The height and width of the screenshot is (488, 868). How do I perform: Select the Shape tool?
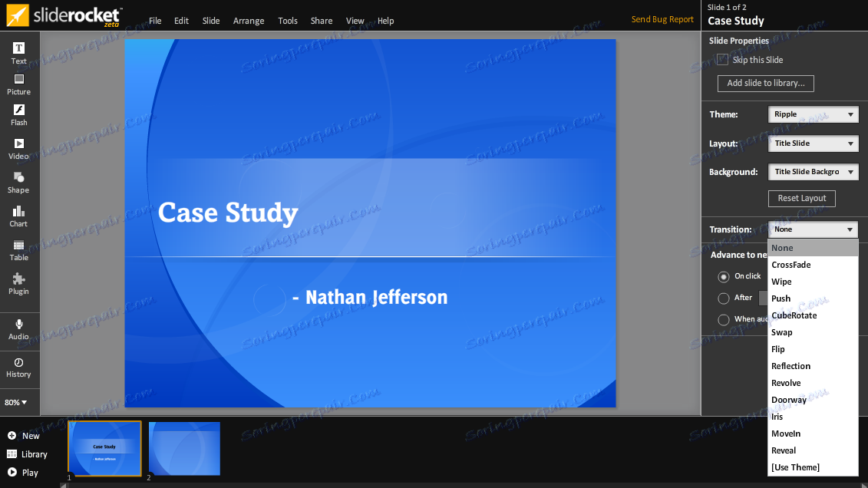coord(18,183)
